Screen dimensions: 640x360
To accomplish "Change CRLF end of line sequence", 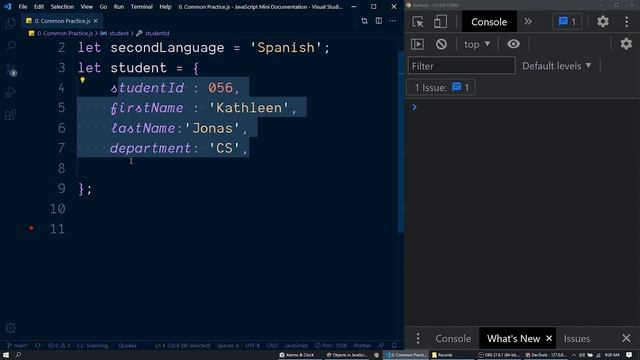I will click(x=272, y=345).
